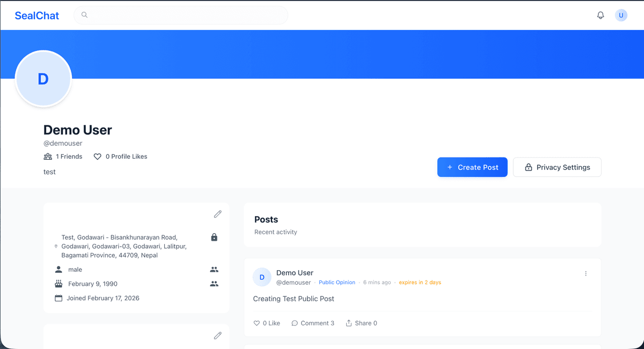Click the post author's small D avatar

coord(262,277)
